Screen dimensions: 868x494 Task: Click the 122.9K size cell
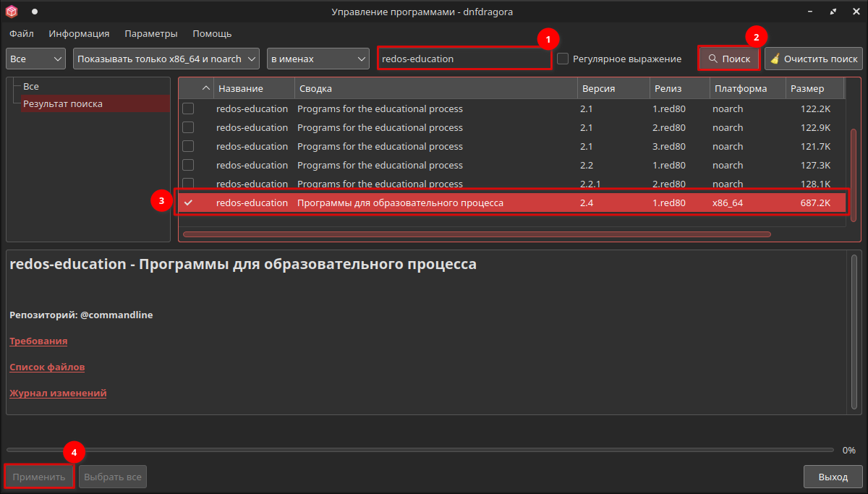click(x=816, y=127)
